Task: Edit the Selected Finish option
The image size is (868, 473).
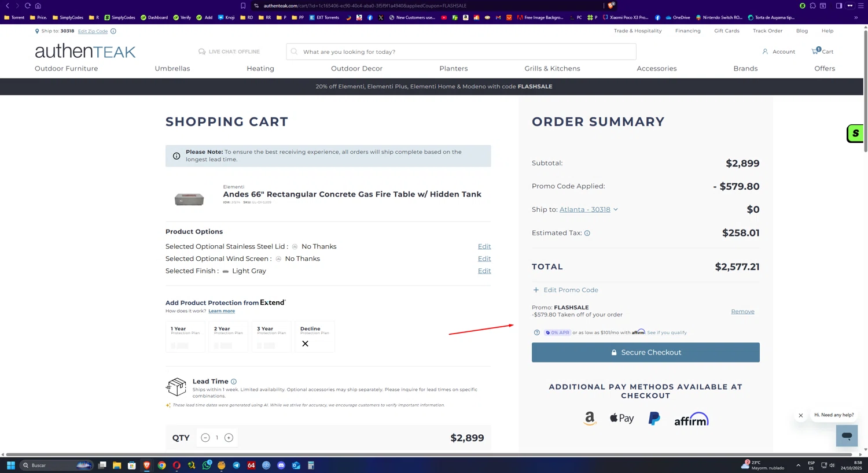Action: pos(484,271)
